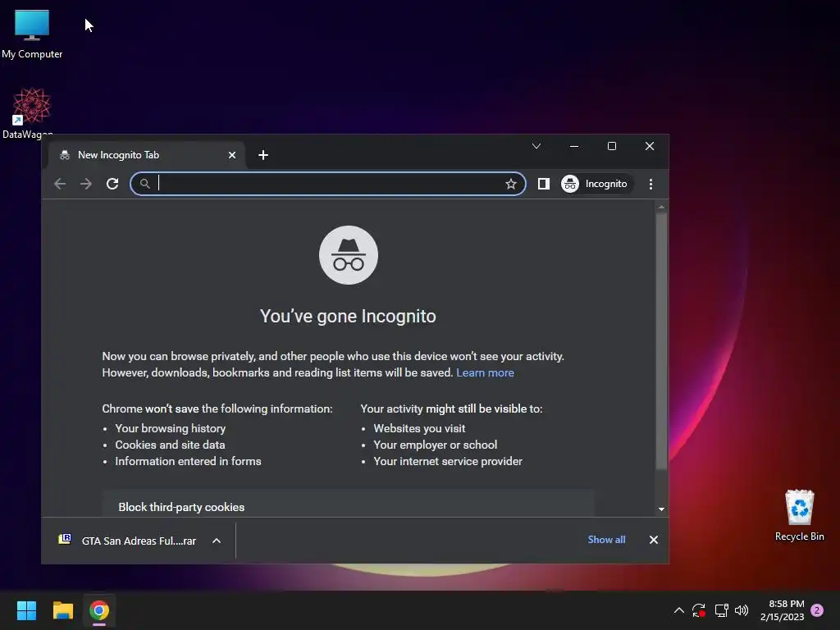Open the notification badge showing 2
This screenshot has width=840, height=630.
click(x=817, y=610)
